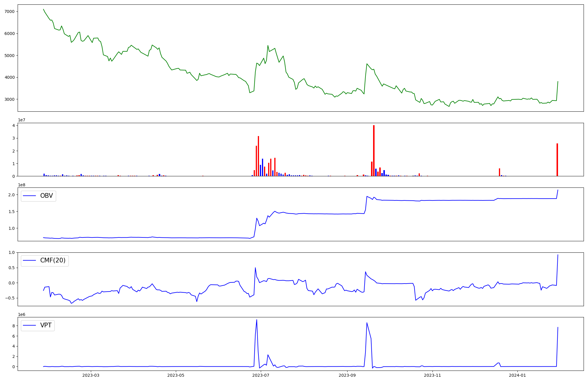Click the 1e6 scale label above VPT chart
Image resolution: width=588 pixels, height=382 pixels.
(x=21, y=314)
